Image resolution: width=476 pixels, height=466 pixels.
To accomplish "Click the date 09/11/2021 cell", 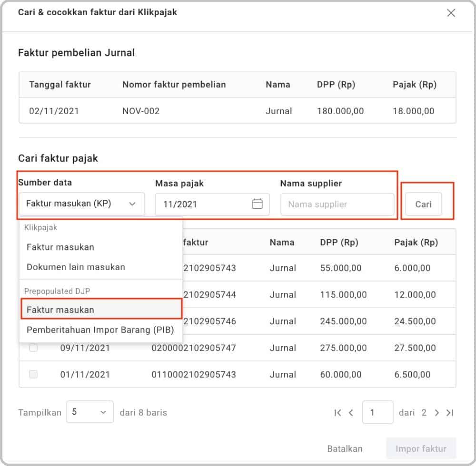I will tap(85, 348).
